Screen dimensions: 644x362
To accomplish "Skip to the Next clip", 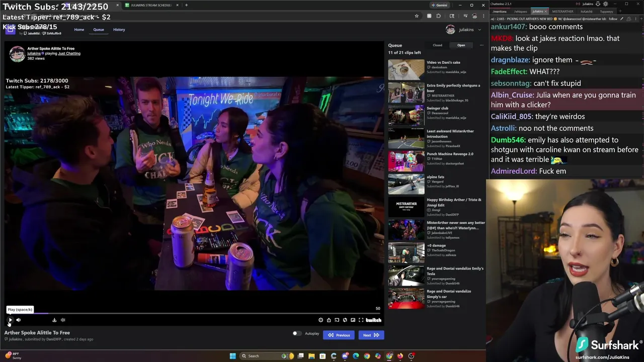I will (x=371, y=335).
